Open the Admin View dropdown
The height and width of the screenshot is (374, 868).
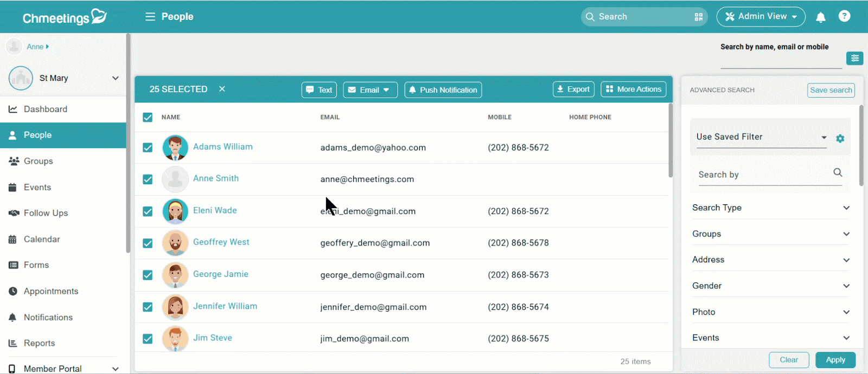[x=761, y=17]
